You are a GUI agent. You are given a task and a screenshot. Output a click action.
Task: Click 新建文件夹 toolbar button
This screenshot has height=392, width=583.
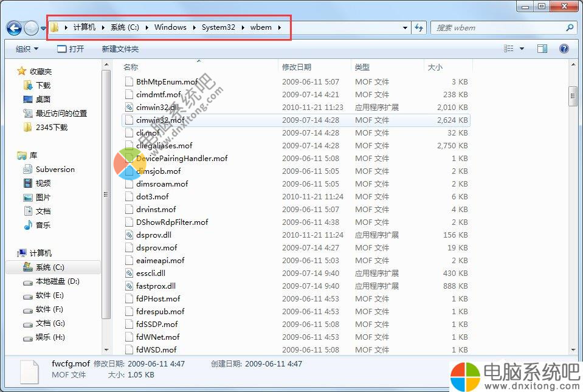[x=120, y=49]
